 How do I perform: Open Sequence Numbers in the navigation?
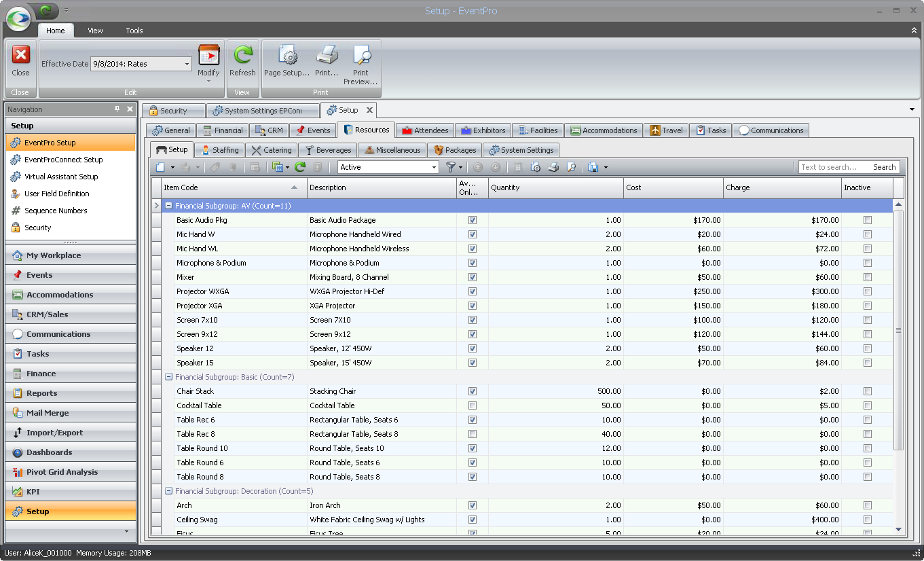pyautogui.click(x=71, y=211)
